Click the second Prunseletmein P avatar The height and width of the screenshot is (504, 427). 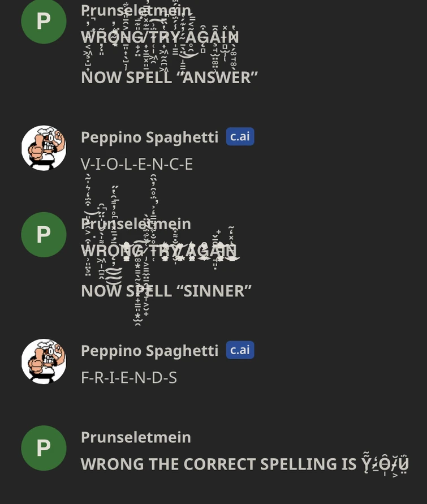pyautogui.click(x=44, y=234)
